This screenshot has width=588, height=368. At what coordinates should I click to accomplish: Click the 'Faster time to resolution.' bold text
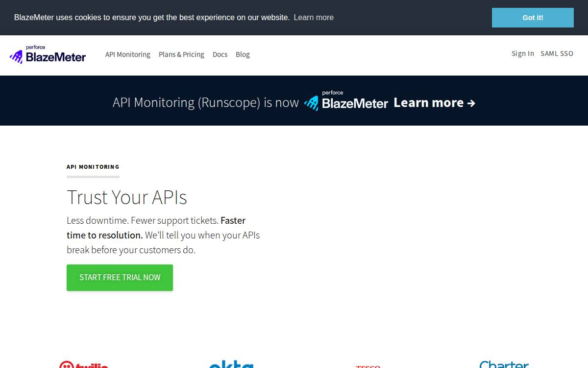tap(156, 228)
